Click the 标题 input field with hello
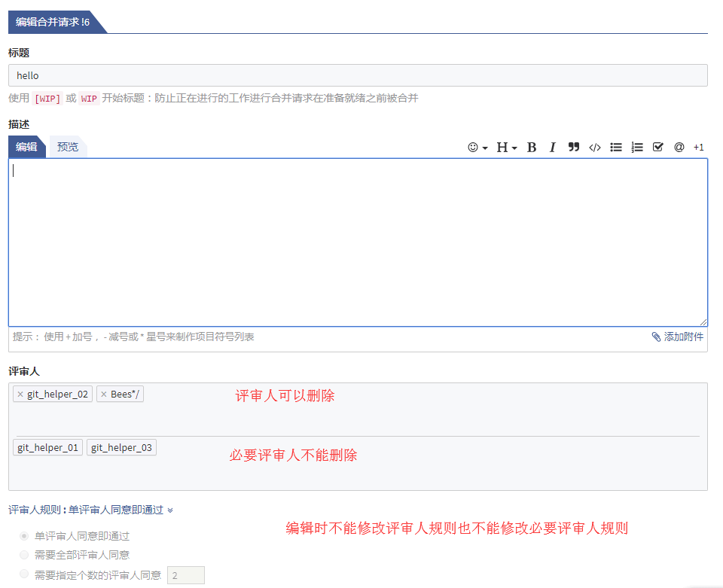 tap(358, 75)
